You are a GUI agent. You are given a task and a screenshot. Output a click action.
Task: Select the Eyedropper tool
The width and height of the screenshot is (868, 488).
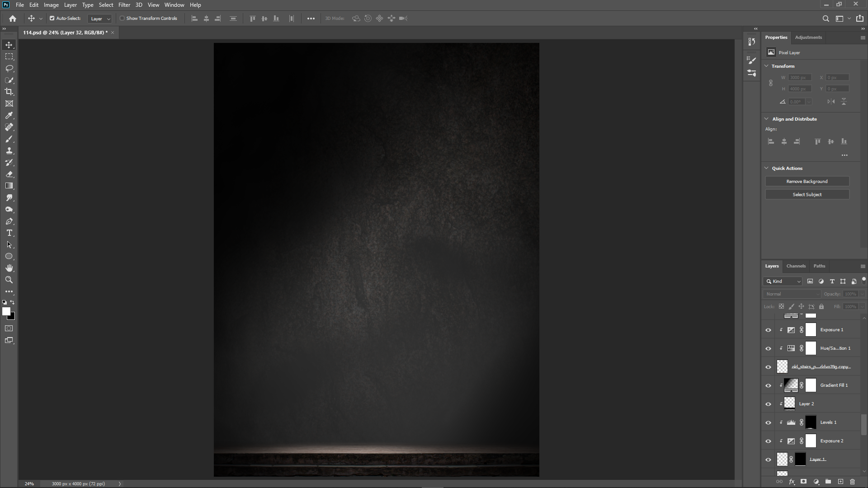(x=9, y=115)
